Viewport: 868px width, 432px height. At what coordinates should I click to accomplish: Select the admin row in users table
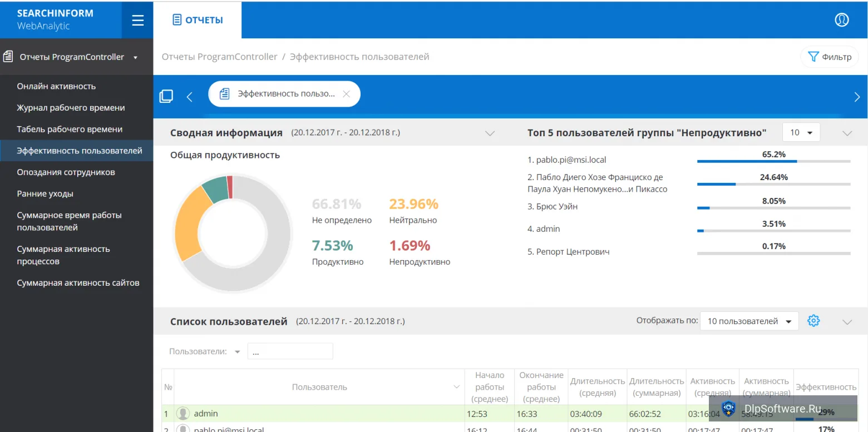(x=510, y=414)
